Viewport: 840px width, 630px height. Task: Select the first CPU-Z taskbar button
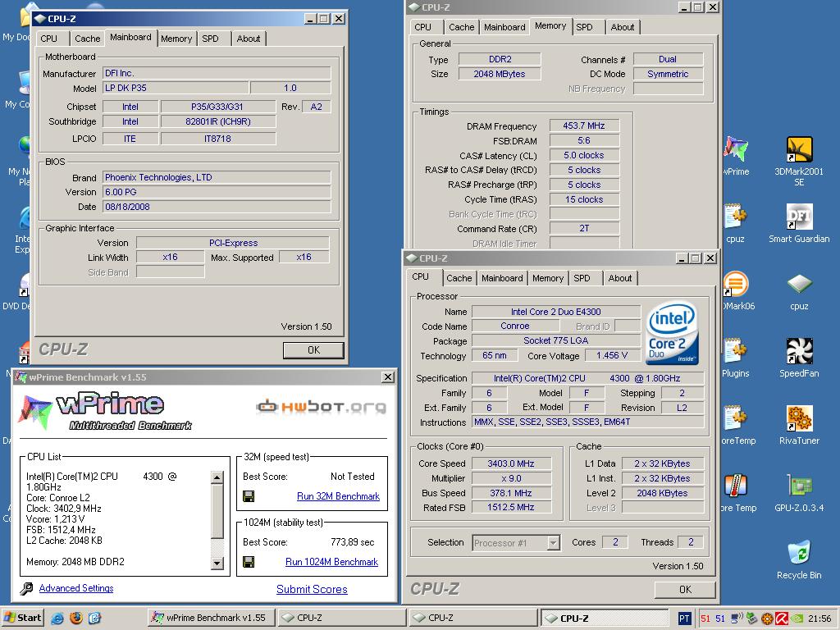tap(340, 618)
